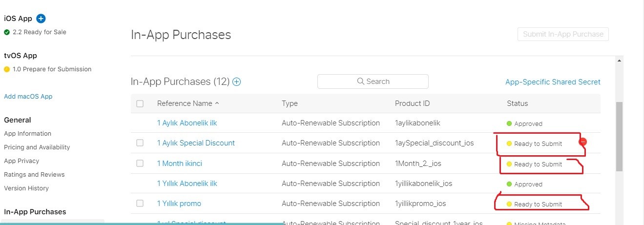
Task: Click yellow status dot for 1 Month ikinci
Action: coord(509,164)
